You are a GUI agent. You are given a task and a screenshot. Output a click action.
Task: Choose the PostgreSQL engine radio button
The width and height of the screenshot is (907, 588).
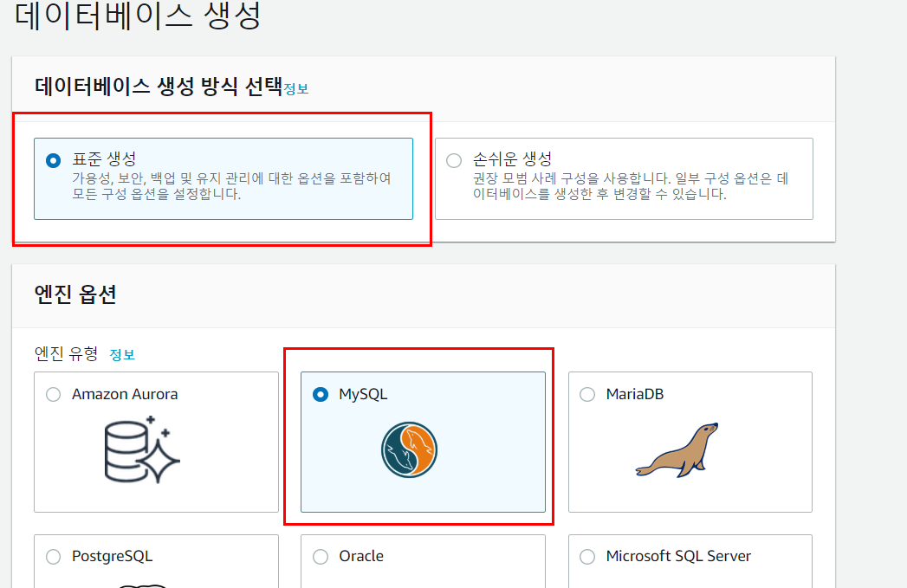click(x=53, y=557)
